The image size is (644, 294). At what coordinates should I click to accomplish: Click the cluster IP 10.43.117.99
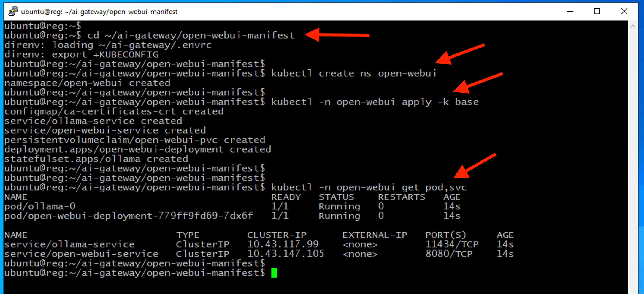coord(283,244)
